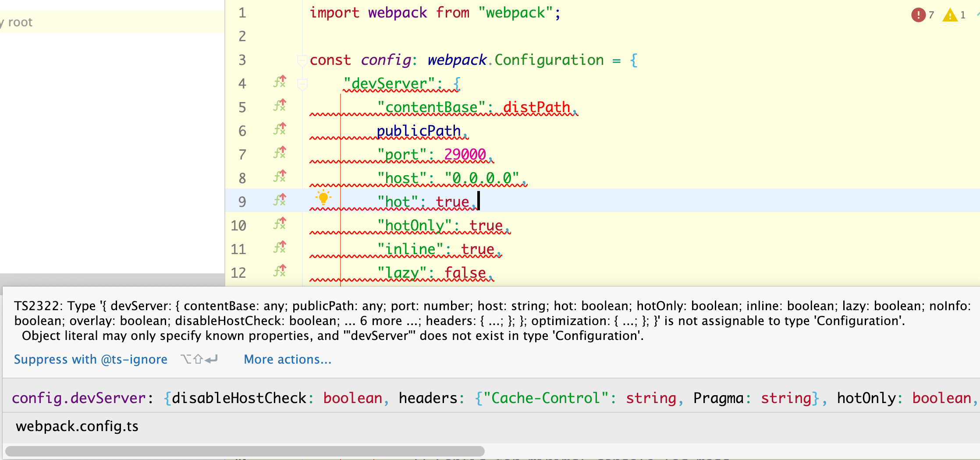This screenshot has width=980, height=460.
Task: Click the gutter icon on line 5
Action: [x=280, y=106]
